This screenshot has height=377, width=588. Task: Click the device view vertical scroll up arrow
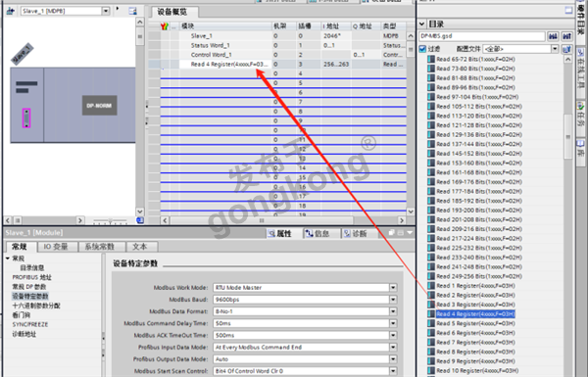[x=139, y=23]
